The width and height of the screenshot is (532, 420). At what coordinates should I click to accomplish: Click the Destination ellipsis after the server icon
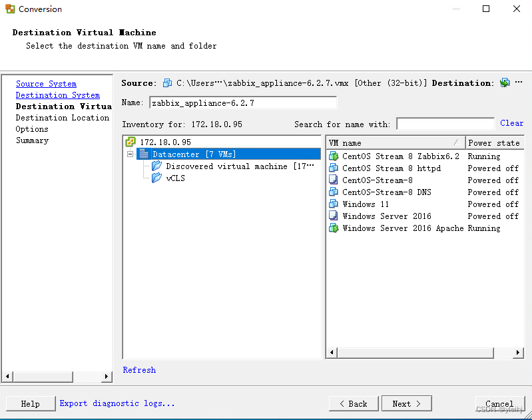point(519,82)
